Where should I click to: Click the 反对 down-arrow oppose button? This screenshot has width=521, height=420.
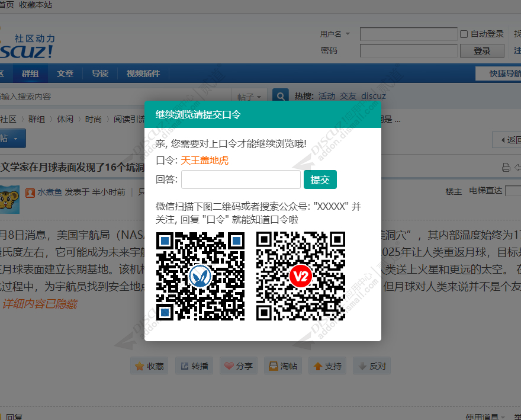[x=372, y=366]
